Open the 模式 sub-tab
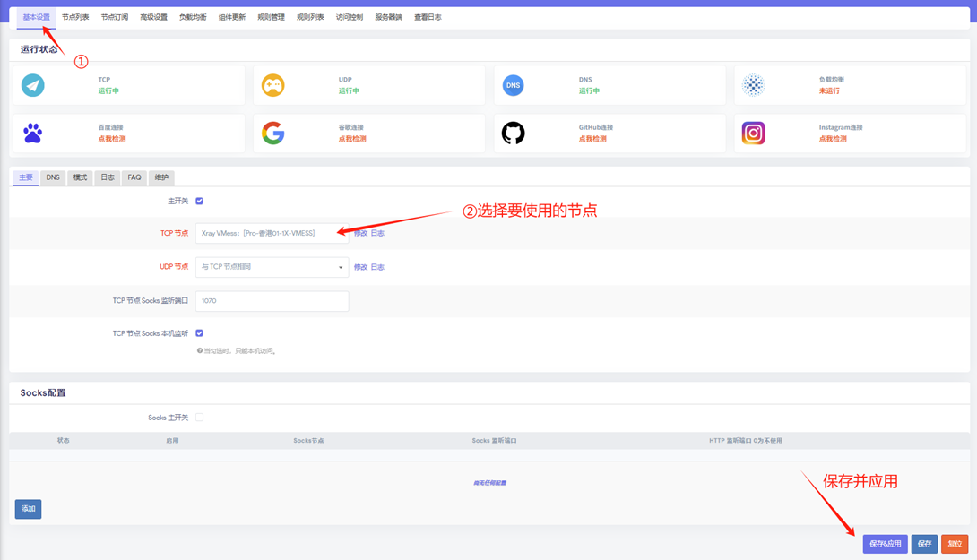Viewport: 977px width, 560px height. click(80, 177)
